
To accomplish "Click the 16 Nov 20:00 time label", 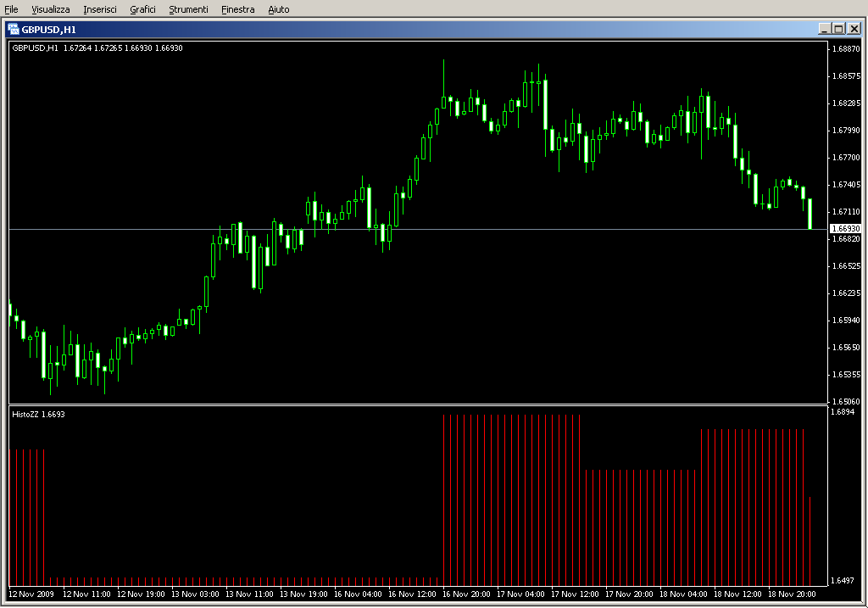I will (x=466, y=594).
